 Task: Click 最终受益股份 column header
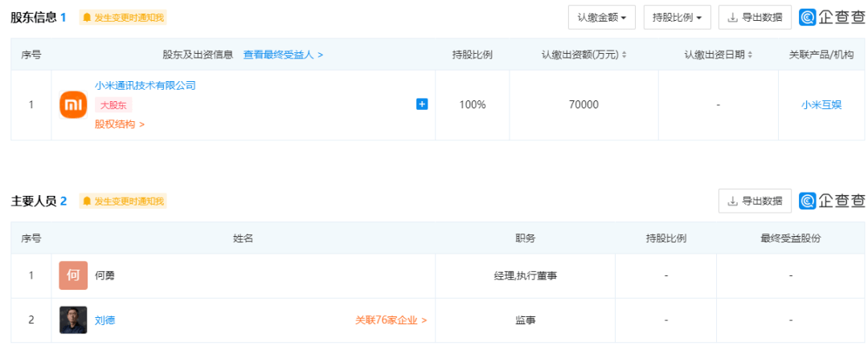(791, 238)
